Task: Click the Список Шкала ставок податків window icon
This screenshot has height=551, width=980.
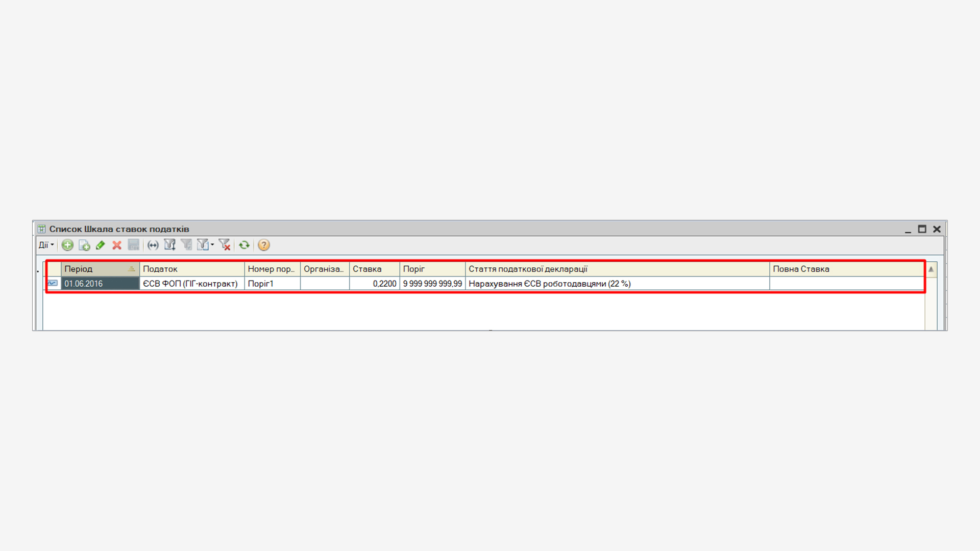Action: click(42, 229)
